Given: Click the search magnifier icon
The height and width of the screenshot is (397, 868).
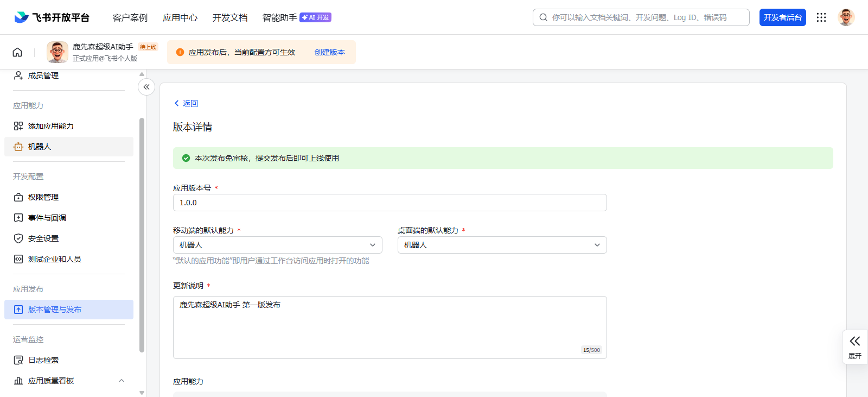Looking at the screenshot, I should (543, 17).
